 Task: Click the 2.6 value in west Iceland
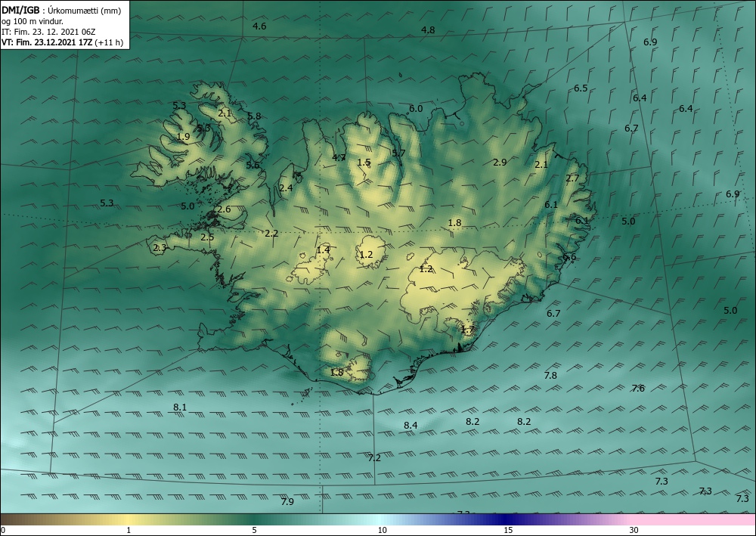pyautogui.click(x=224, y=209)
